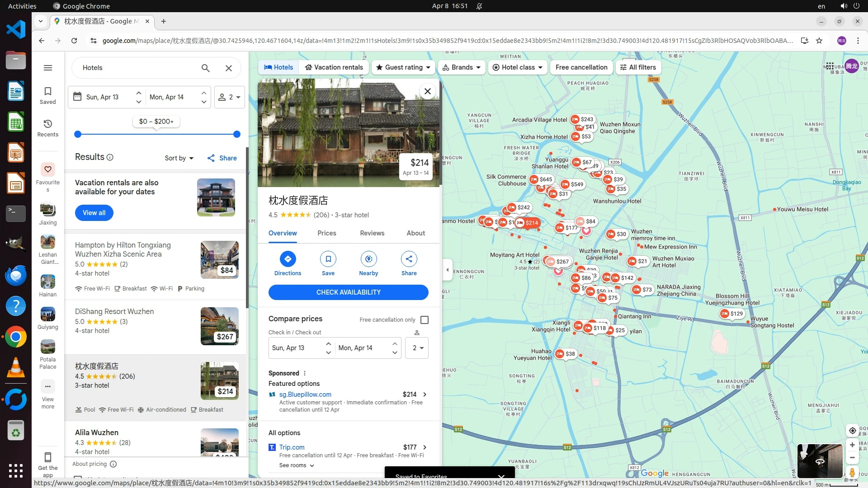The height and width of the screenshot is (488, 868).
Task: Expand See rooms under Trip.com
Action: [x=297, y=465]
